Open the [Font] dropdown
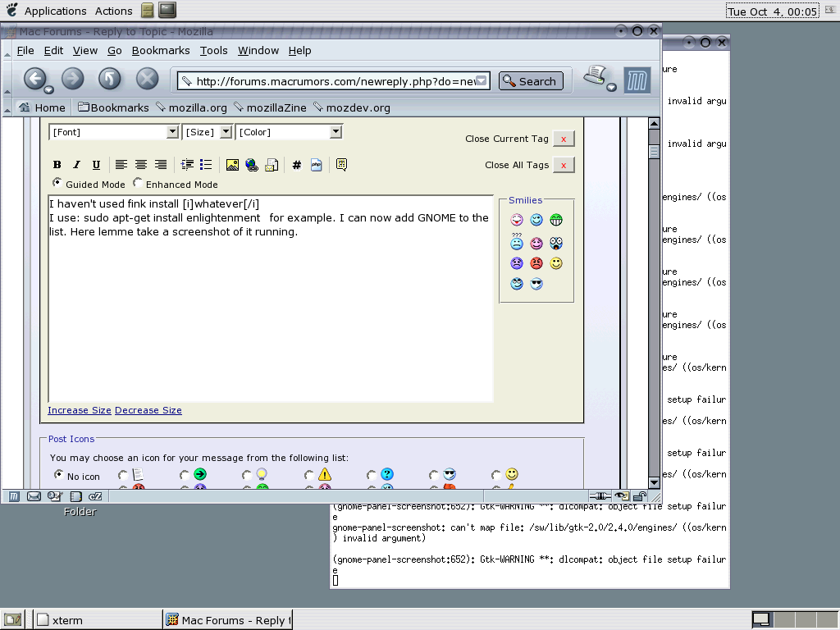This screenshot has height=630, width=840. [113, 132]
